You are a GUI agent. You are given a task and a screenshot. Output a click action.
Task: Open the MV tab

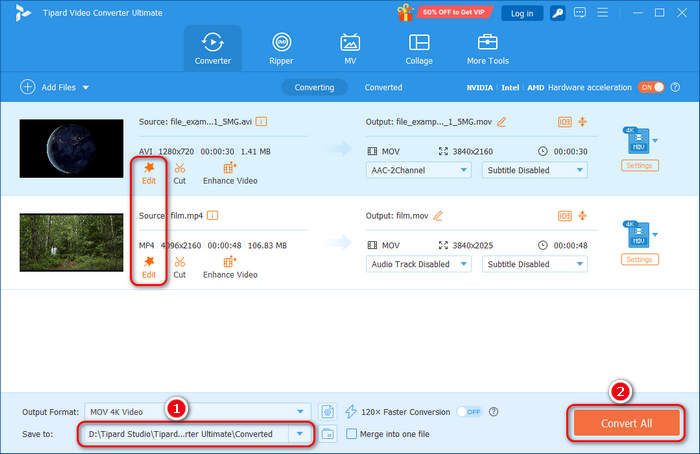coord(350,49)
